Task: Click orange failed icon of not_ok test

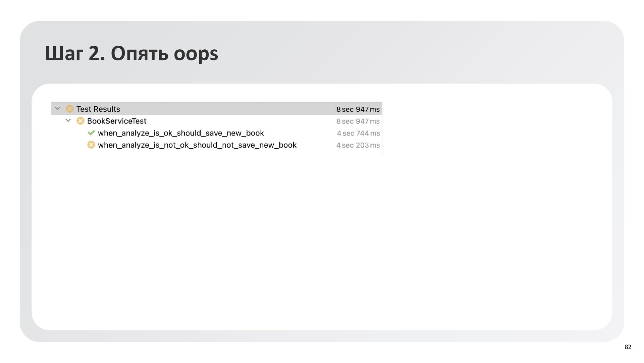Action: tap(91, 145)
